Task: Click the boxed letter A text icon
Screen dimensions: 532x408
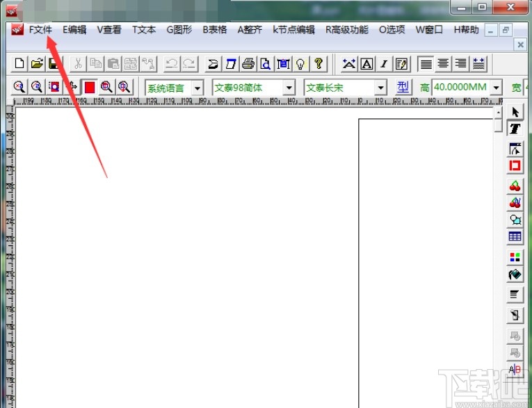Action: pyautogui.click(x=366, y=64)
